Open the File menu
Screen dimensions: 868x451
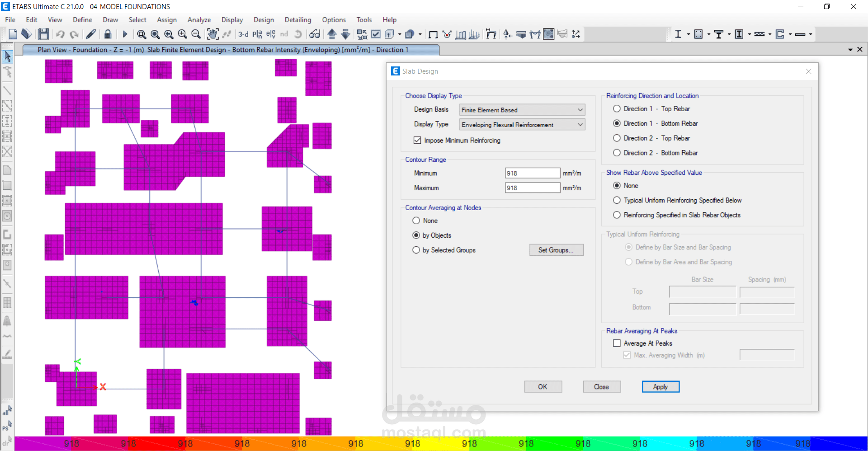(x=10, y=20)
